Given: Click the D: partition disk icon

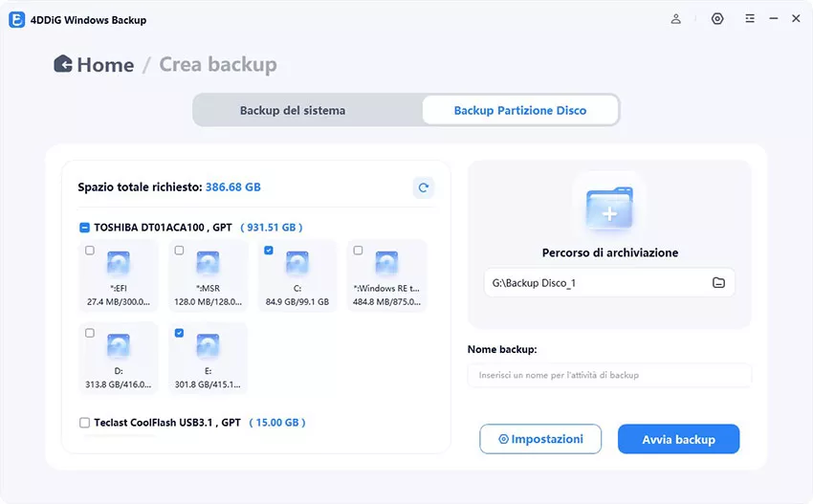Looking at the screenshot, I should tap(119, 346).
